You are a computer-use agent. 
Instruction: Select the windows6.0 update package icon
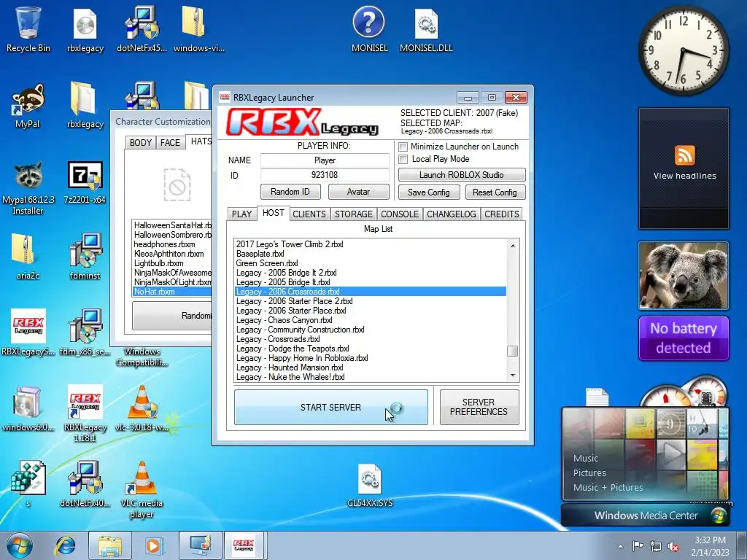click(x=28, y=408)
